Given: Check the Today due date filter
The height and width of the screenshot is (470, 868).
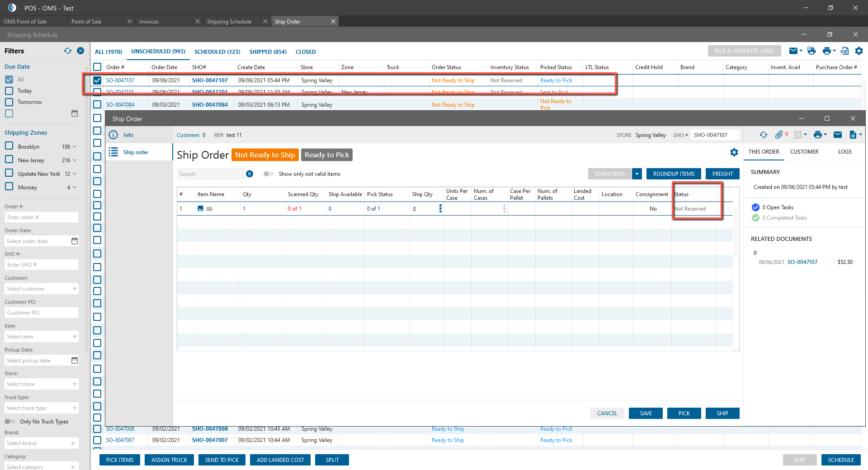Looking at the screenshot, I should (x=9, y=91).
